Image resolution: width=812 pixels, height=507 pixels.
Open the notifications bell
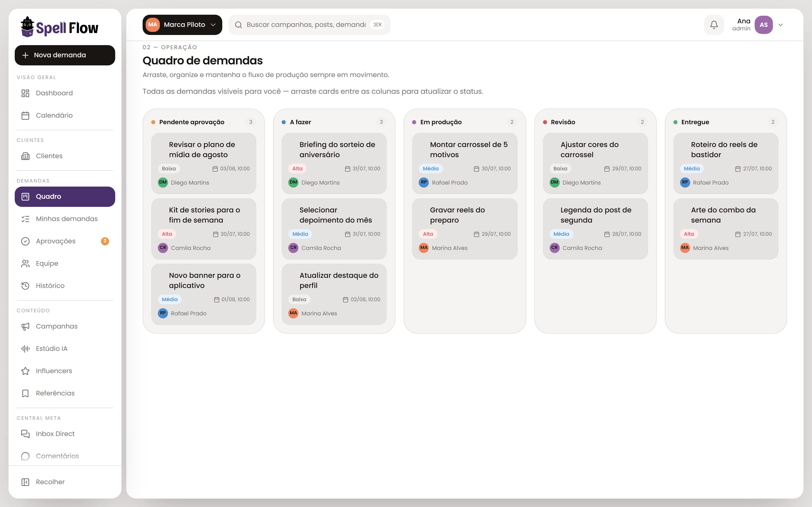click(x=714, y=25)
